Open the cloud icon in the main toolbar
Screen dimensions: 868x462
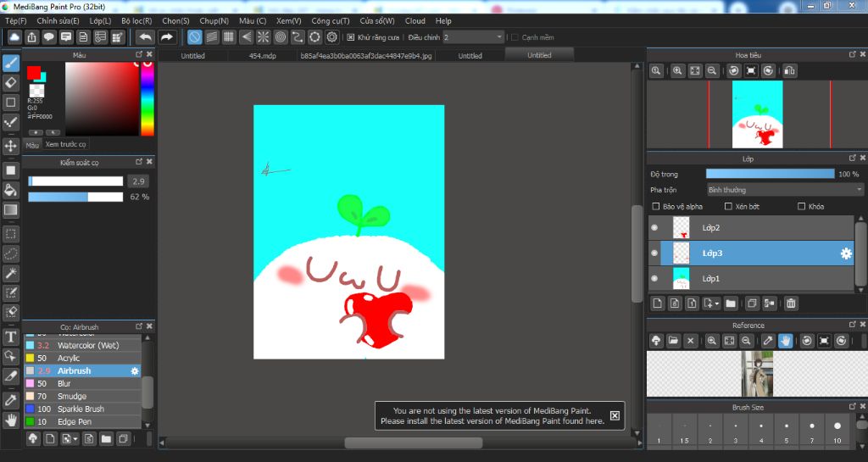pos(14,37)
